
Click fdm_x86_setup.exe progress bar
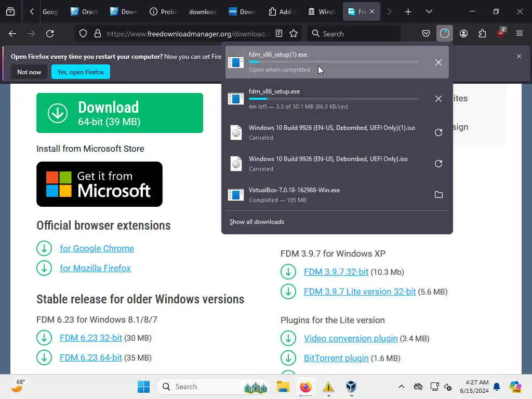tap(334, 99)
